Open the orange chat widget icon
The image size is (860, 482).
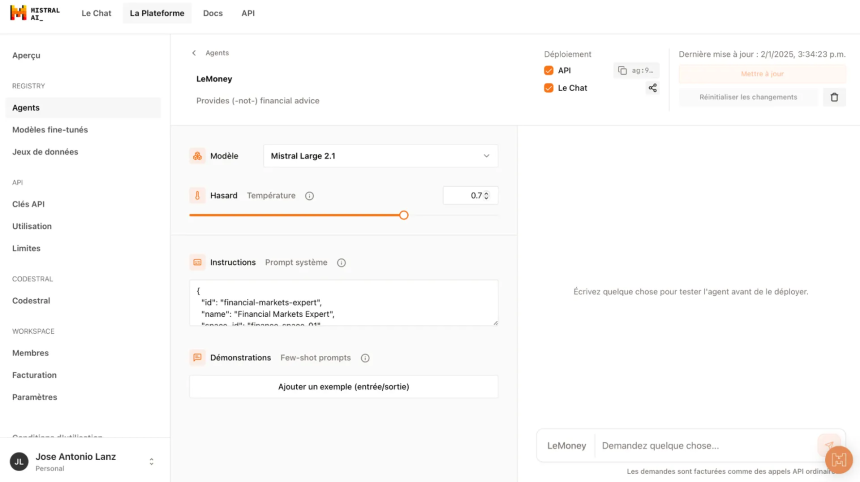coord(839,460)
